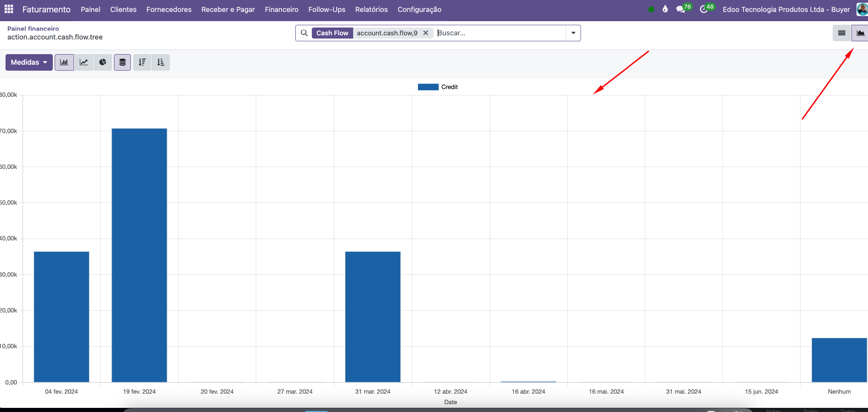Click the Painel financeiro breadcrumb link

click(33, 28)
